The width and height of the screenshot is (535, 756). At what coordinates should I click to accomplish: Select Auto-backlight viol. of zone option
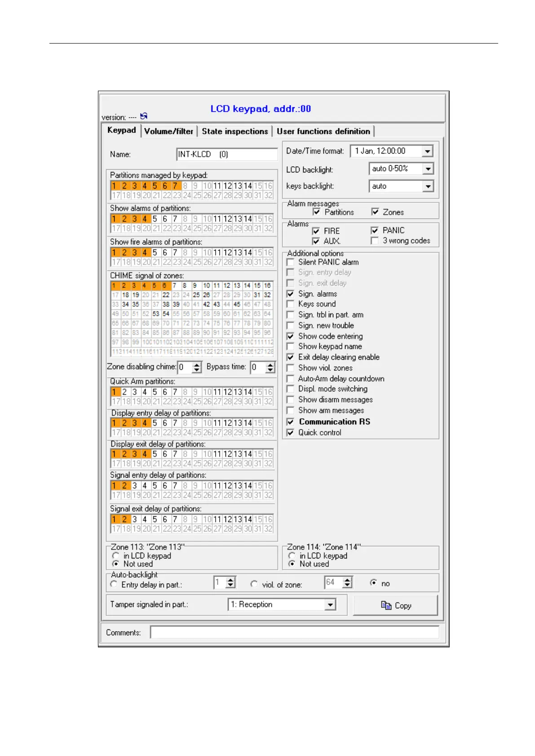click(x=254, y=584)
